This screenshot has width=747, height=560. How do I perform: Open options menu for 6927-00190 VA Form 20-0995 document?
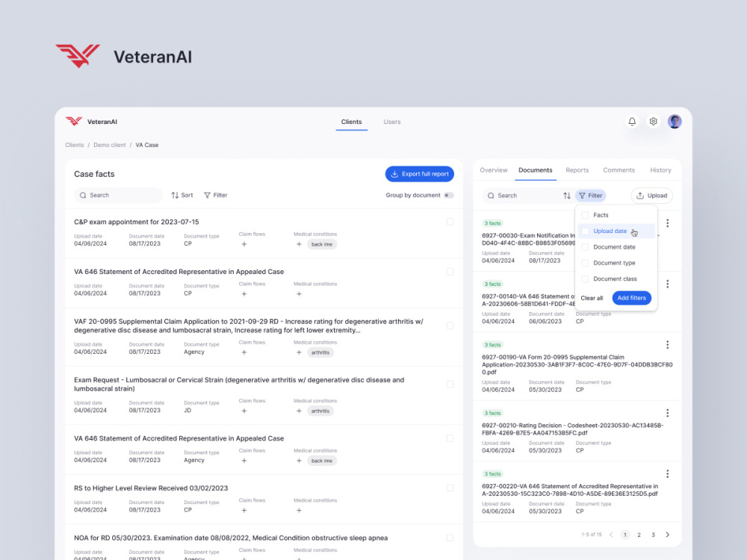(x=667, y=344)
